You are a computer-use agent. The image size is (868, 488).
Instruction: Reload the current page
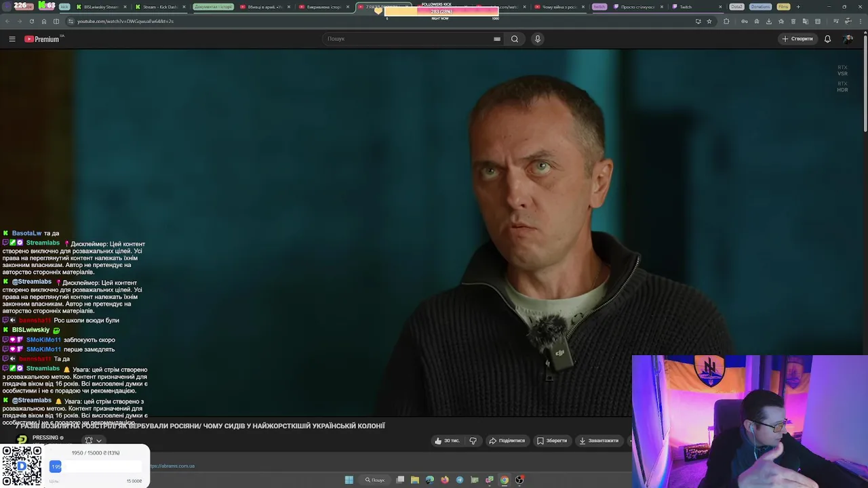tap(31, 21)
